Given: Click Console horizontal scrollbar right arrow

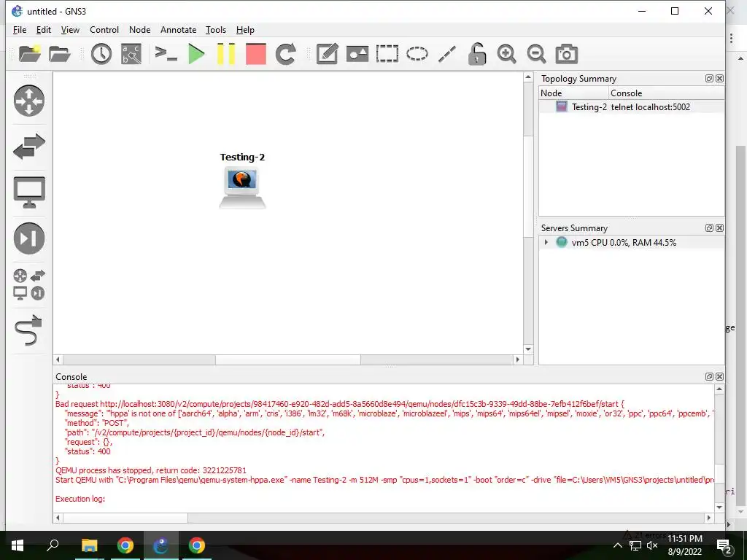Looking at the screenshot, I should tap(709, 518).
